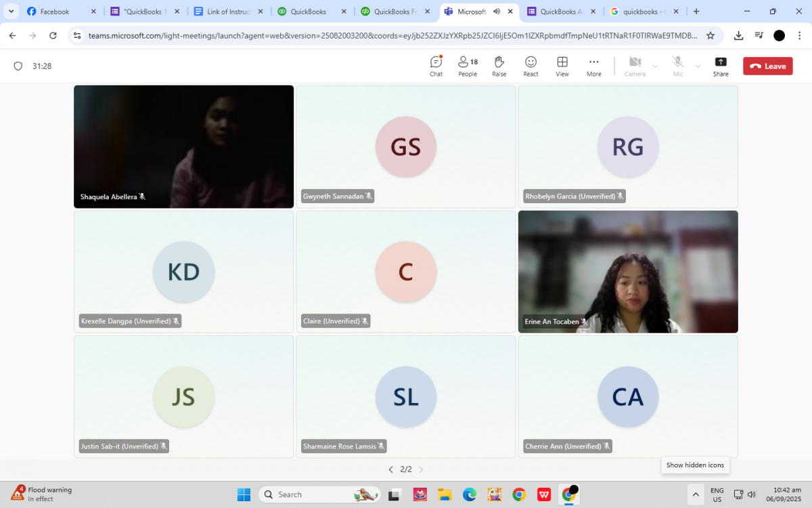Open the React emoji options

pos(531,66)
